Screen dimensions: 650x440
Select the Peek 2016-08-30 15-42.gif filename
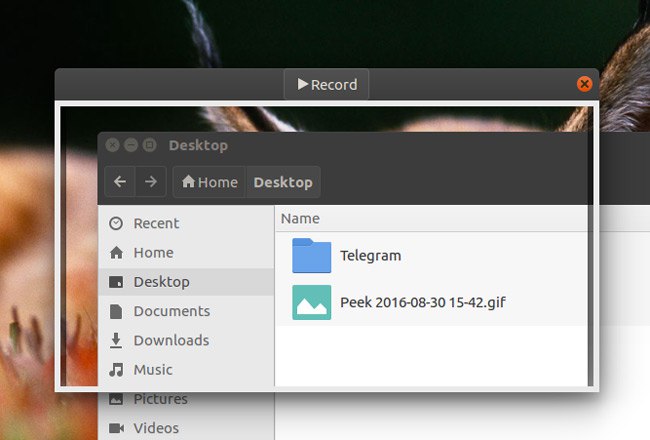tap(423, 302)
